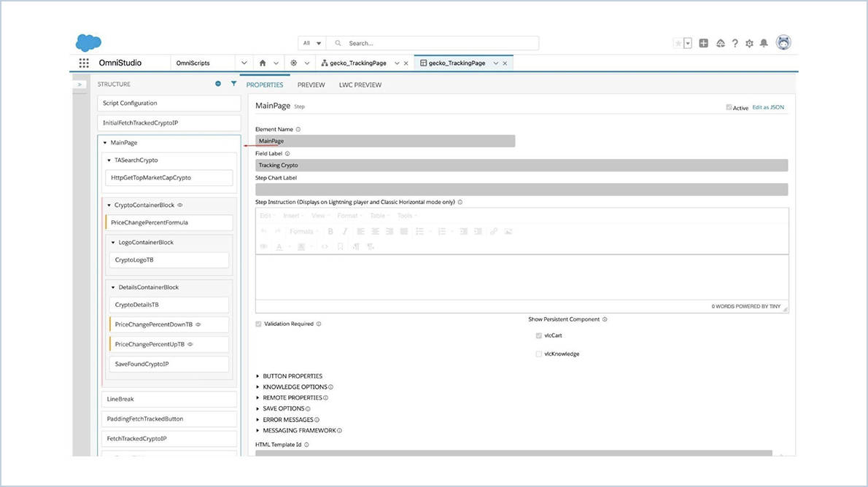The width and height of the screenshot is (868, 487).
Task: Open the App Launcher waffle icon
Action: tap(82, 63)
